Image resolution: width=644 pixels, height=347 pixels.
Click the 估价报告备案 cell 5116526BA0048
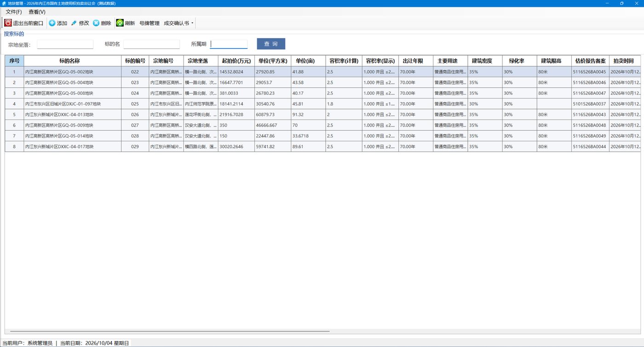(591, 125)
